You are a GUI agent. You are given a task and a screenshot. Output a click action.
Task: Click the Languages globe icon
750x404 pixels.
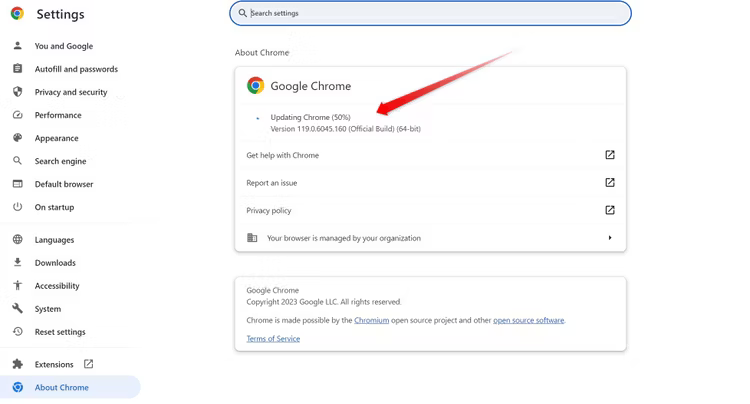(17, 240)
